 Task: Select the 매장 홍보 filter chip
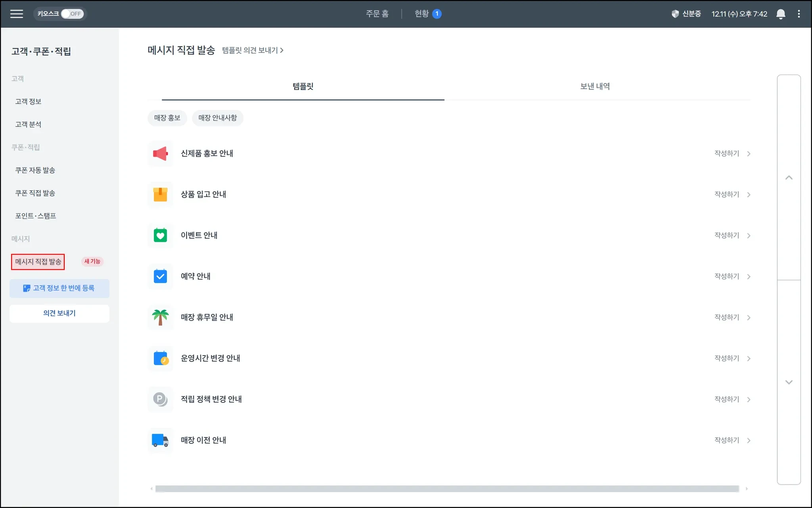click(167, 118)
